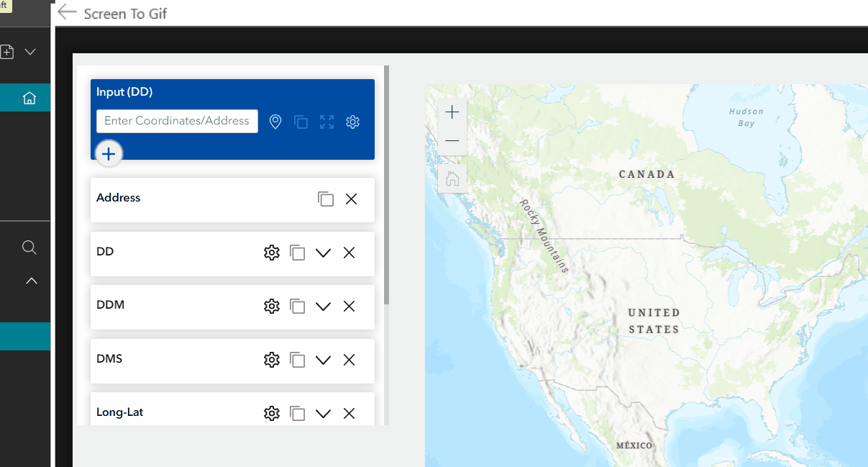Open Input (DD) format settings gear

(x=352, y=122)
